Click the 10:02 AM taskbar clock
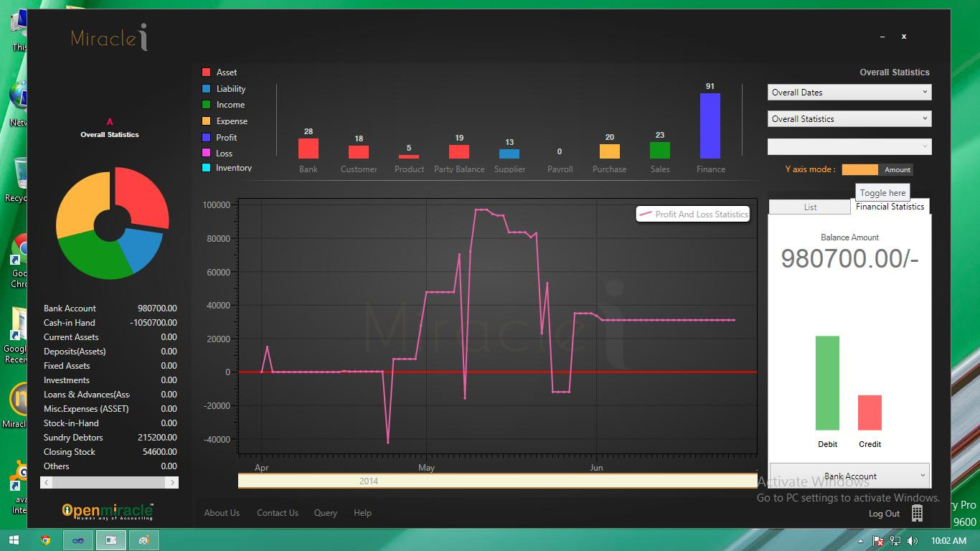 pyautogui.click(x=948, y=541)
